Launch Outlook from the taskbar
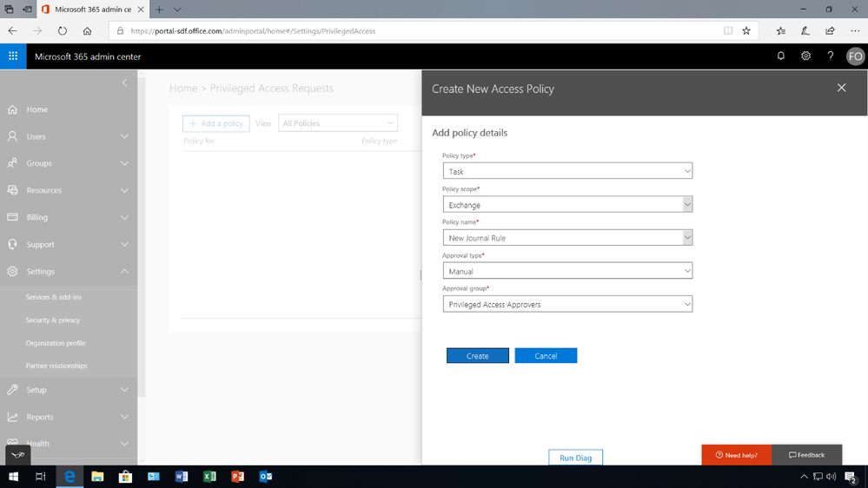The image size is (868, 488). tap(265, 477)
